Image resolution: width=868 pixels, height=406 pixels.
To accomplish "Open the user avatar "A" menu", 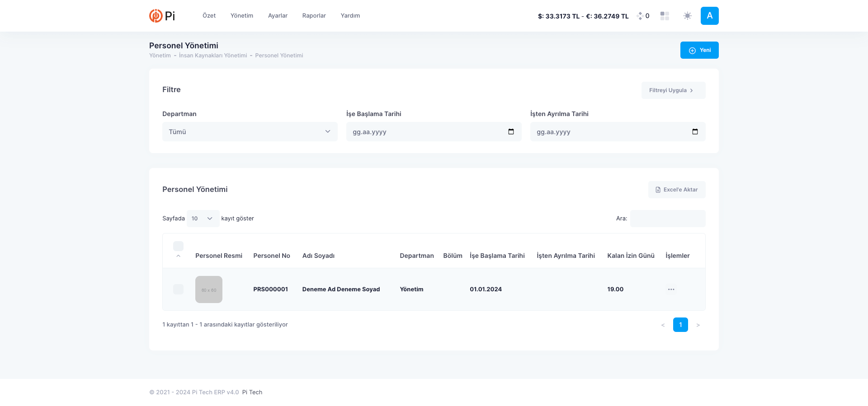I will click(x=709, y=16).
